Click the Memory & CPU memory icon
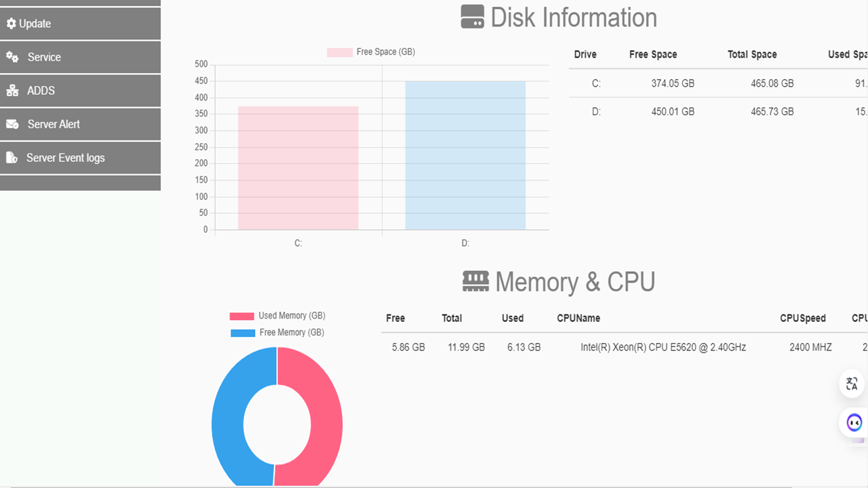 pos(475,281)
